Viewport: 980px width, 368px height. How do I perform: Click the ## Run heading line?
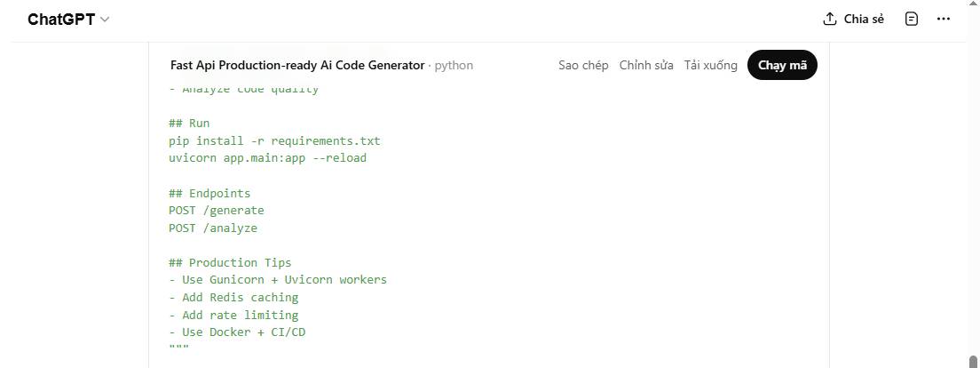click(189, 124)
